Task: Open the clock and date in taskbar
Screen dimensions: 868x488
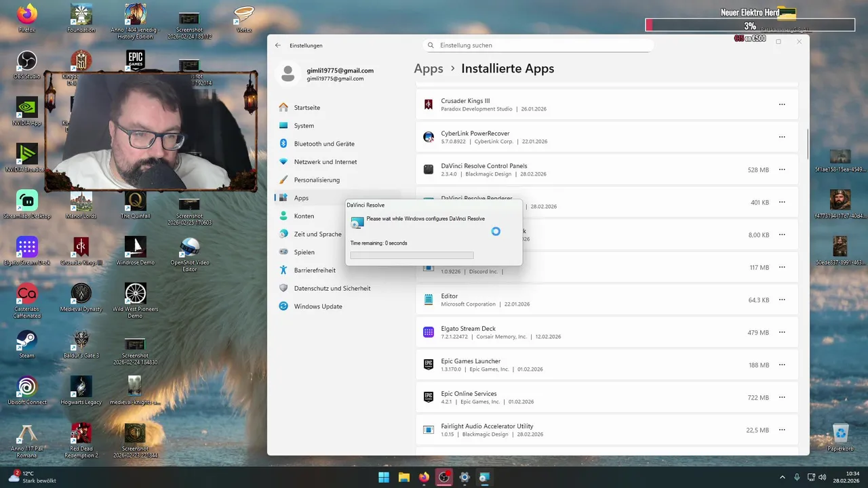Action: click(847, 477)
